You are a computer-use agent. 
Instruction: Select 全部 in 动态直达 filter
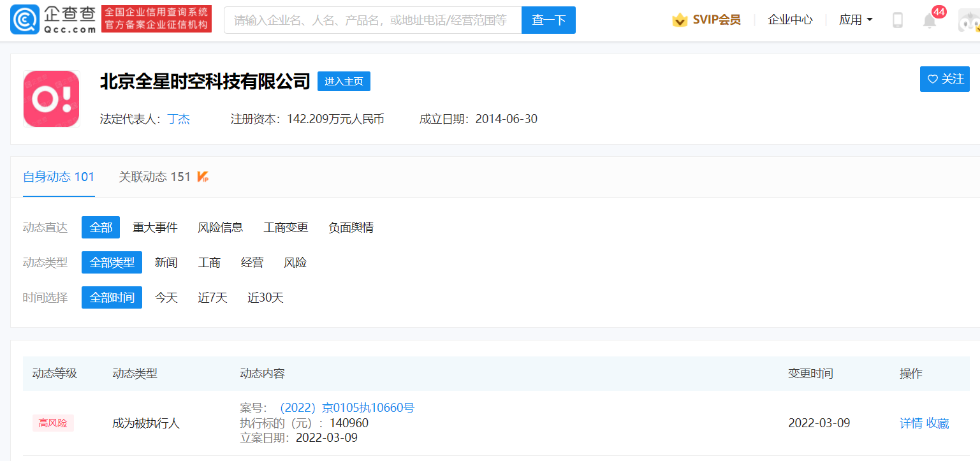(101, 227)
